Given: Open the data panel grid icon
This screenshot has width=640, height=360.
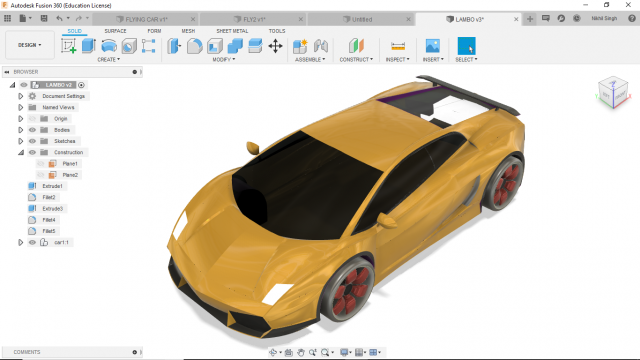Looking at the screenshot, I should point(7,18).
